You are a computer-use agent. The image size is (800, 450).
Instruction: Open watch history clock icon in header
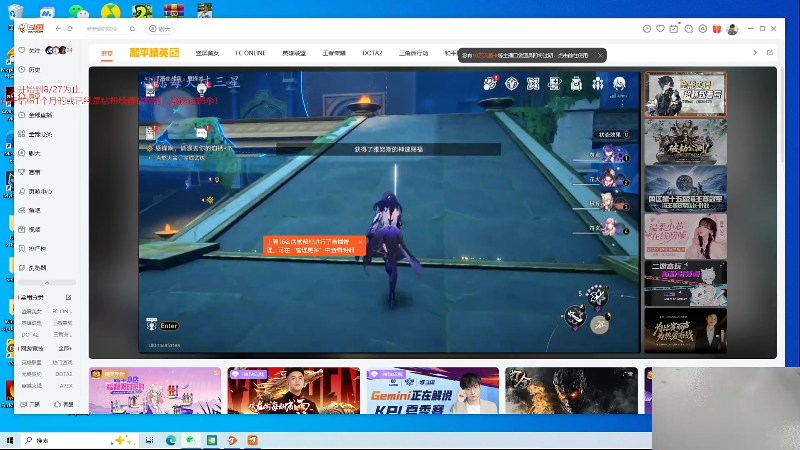tap(647, 29)
